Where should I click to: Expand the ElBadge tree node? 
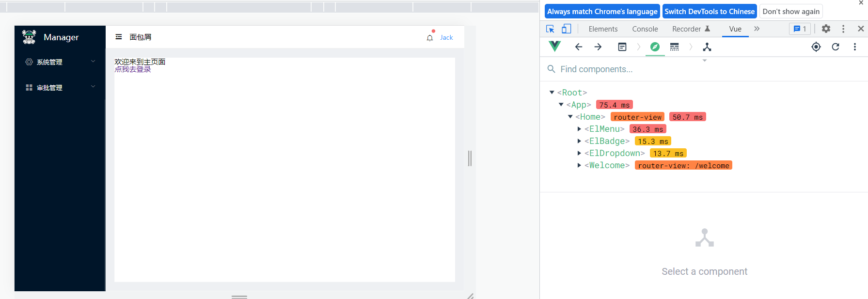pyautogui.click(x=579, y=141)
